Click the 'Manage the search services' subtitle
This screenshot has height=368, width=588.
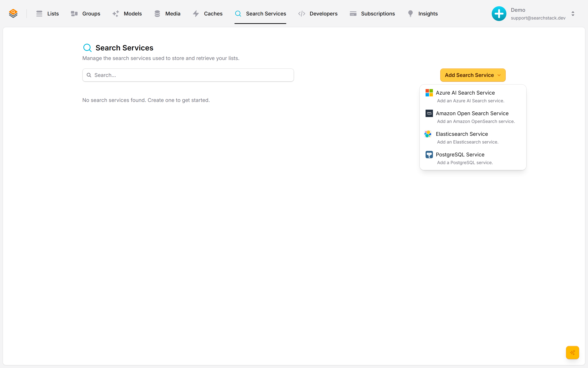pyautogui.click(x=161, y=58)
